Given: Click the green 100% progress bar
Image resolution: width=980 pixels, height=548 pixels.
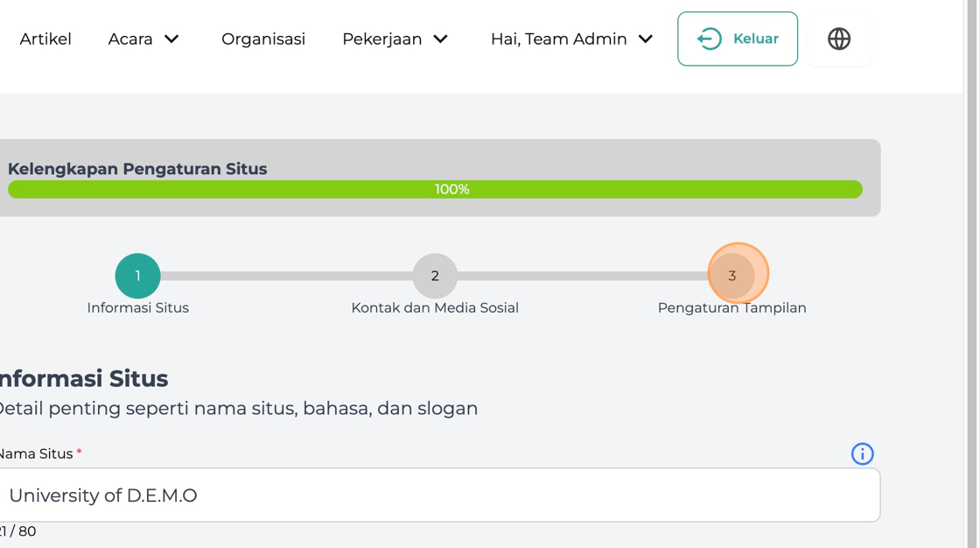Looking at the screenshot, I should 435,190.
